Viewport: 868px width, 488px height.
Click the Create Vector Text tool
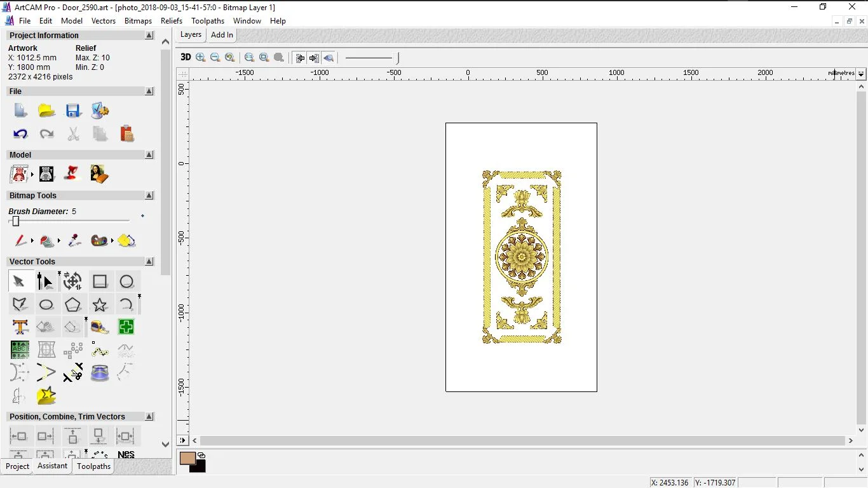pyautogui.click(x=20, y=327)
